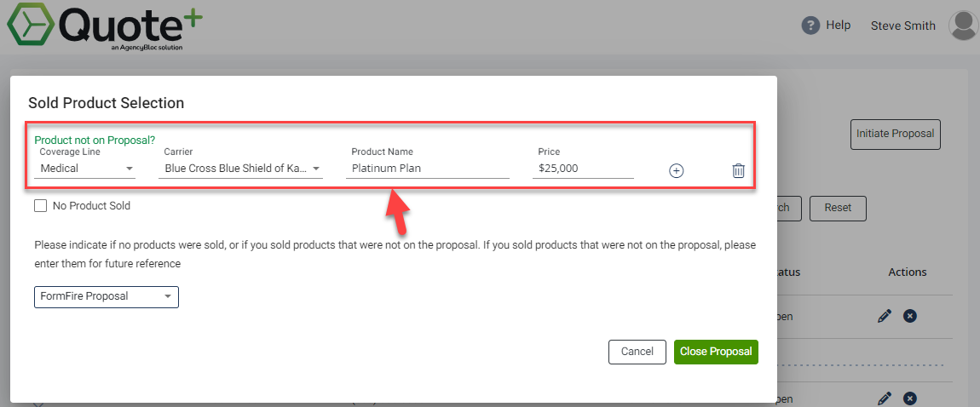Image resolution: width=980 pixels, height=407 pixels.
Task: Click the Initiate Proposal button
Action: [895, 134]
